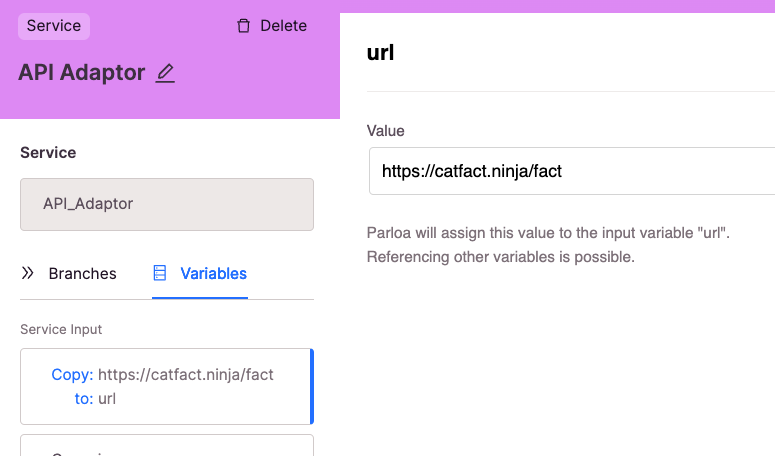This screenshot has height=456, width=775.
Task: Select the partially visible second input card
Action: [167, 445]
